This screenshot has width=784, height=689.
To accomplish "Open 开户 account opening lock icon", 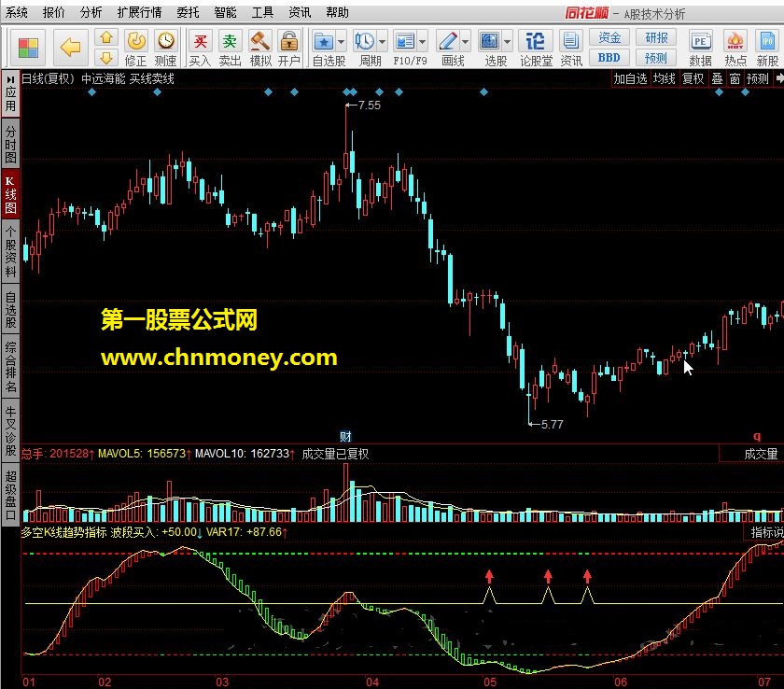I will [x=289, y=48].
